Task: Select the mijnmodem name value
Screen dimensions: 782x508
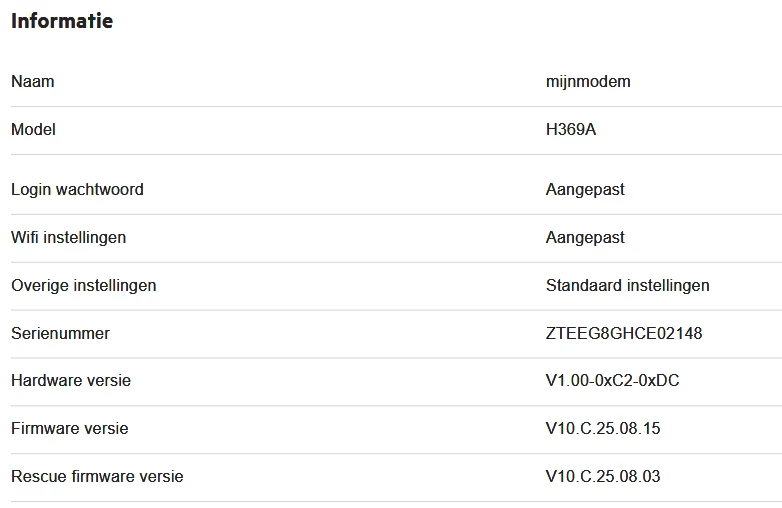Action: click(x=588, y=81)
